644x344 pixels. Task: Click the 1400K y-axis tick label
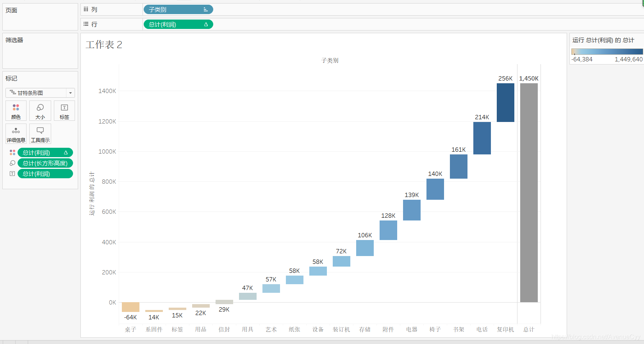[x=107, y=91]
